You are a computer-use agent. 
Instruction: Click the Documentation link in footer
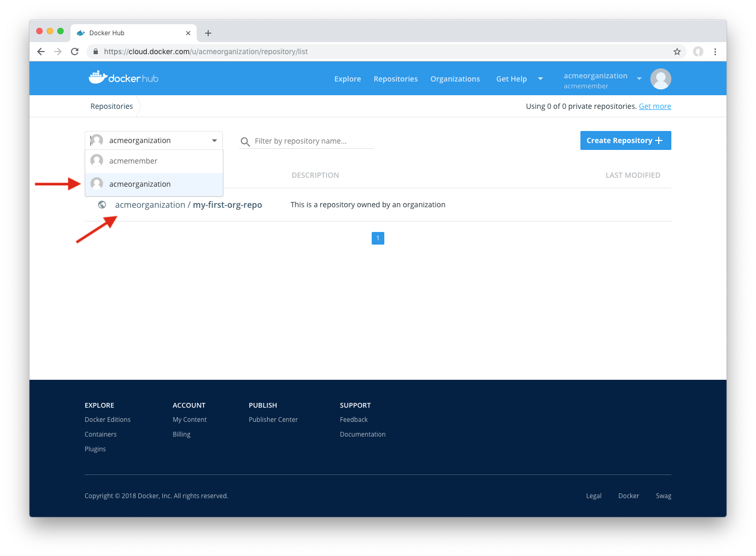pos(362,434)
